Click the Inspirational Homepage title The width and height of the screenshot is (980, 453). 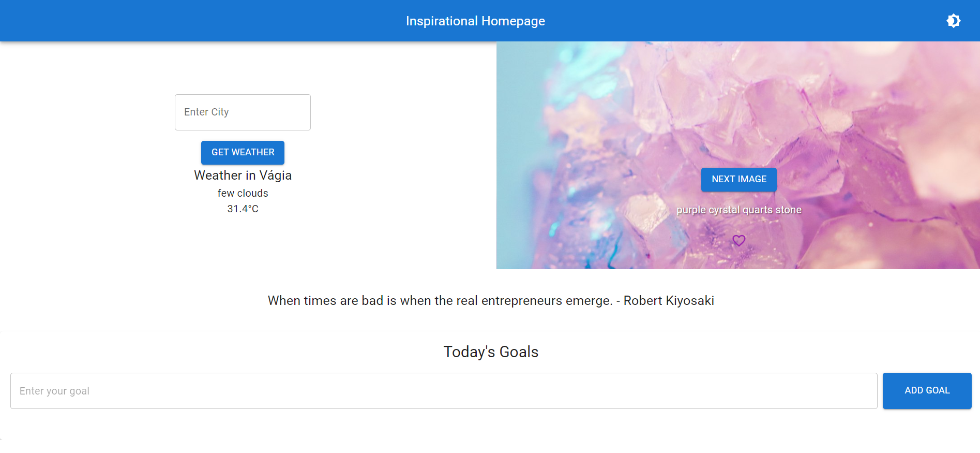475,21
